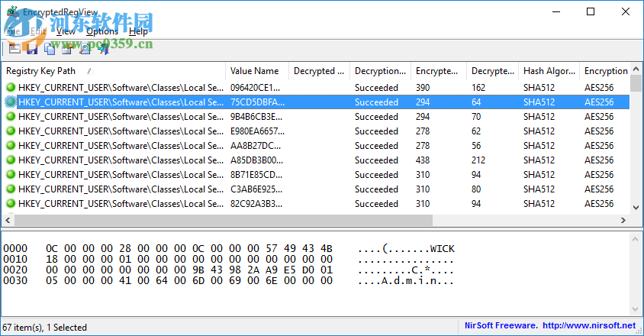
Task: Open the Properties toolbar icon
Action: (x=67, y=49)
